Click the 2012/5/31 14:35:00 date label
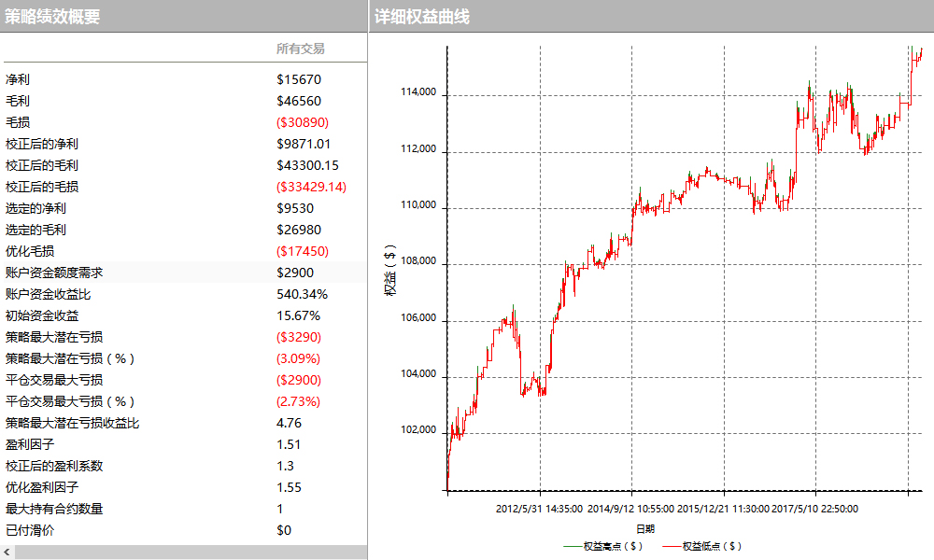Viewport: 934px width, 560px height. click(539, 509)
